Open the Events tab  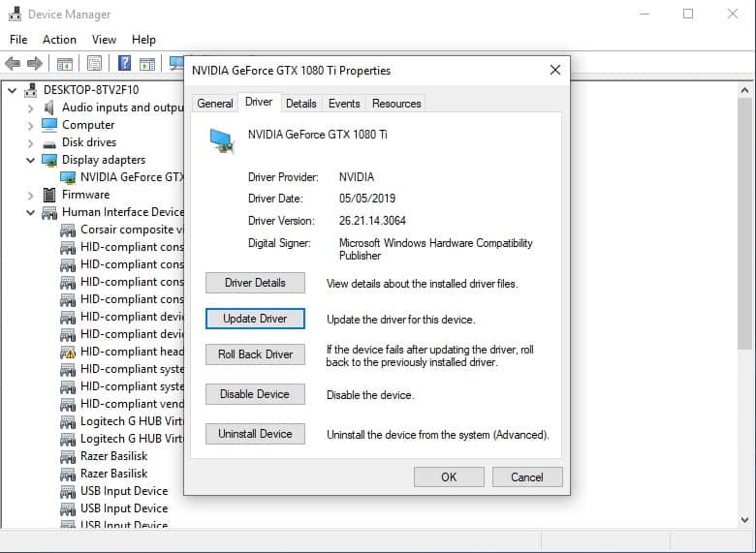coord(344,103)
